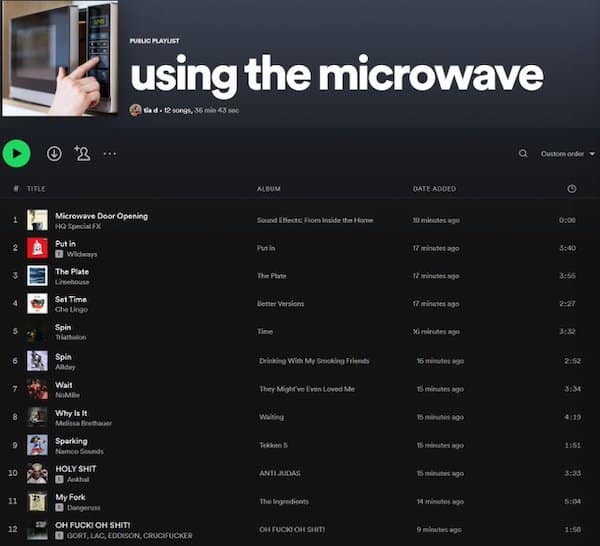
Task: Select the song Microwave Door Opening
Action: (x=101, y=216)
